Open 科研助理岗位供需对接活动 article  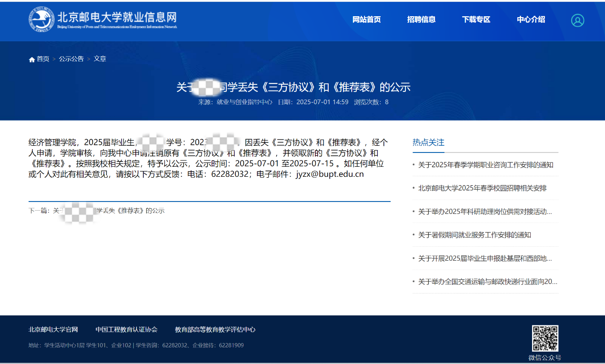pos(485,212)
